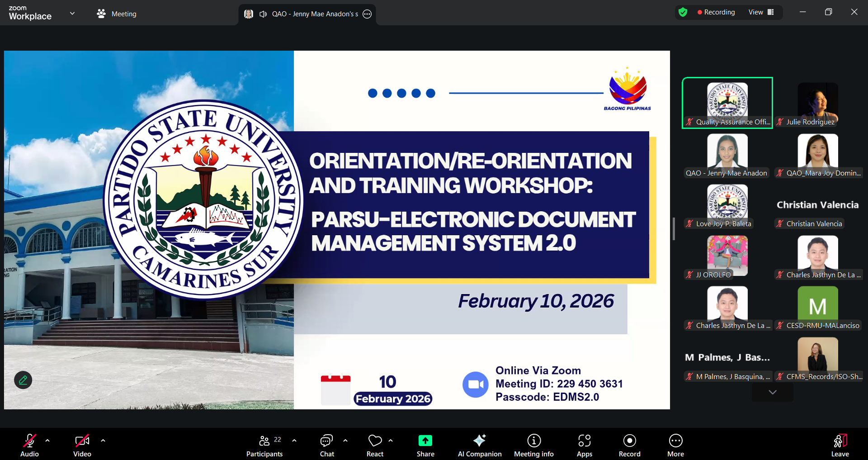Open the React emoji icon

(375, 445)
